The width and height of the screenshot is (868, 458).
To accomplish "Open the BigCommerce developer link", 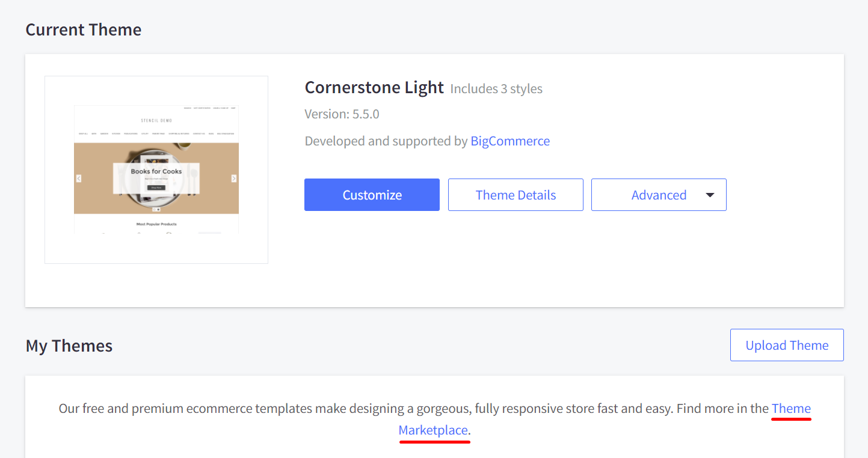I will [x=510, y=141].
